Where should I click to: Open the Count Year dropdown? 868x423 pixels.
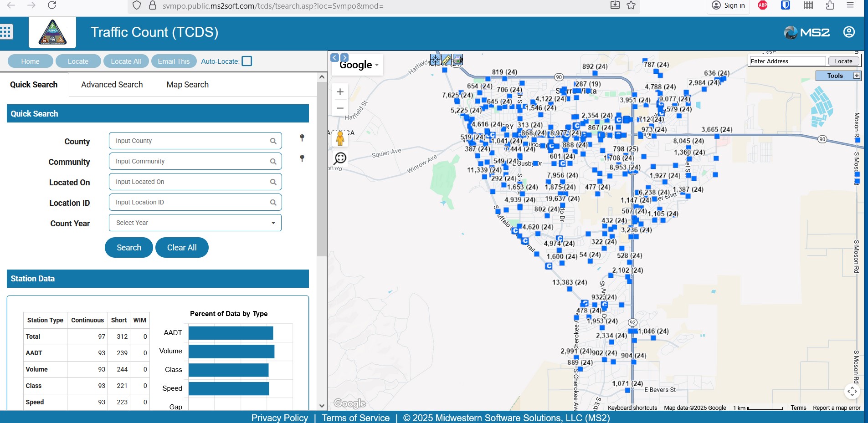pyautogui.click(x=195, y=223)
